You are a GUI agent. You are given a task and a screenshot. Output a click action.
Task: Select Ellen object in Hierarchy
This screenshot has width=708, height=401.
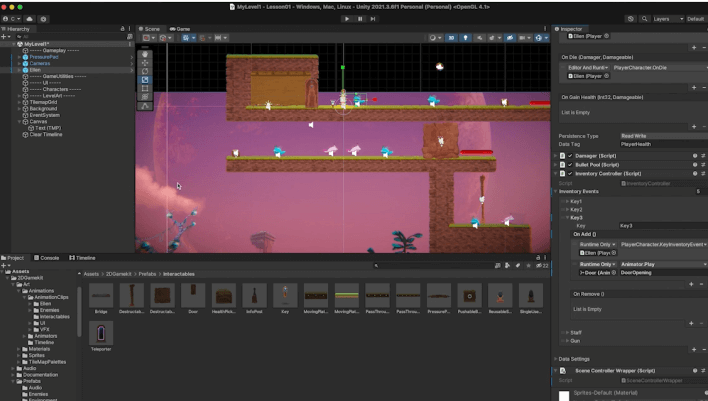pos(35,70)
